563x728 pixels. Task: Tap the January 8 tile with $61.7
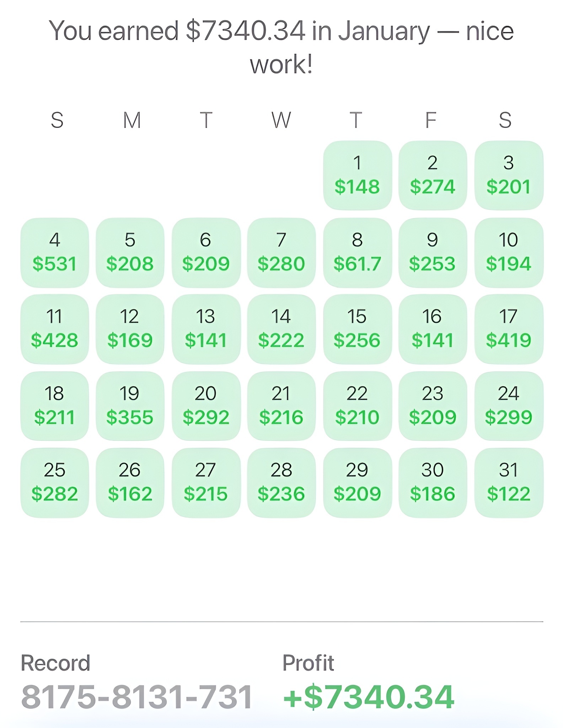pyautogui.click(x=357, y=252)
